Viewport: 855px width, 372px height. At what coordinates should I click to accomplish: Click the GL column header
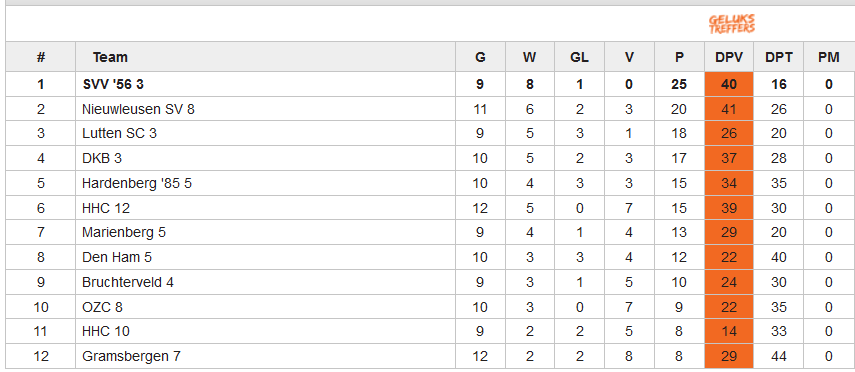point(579,57)
